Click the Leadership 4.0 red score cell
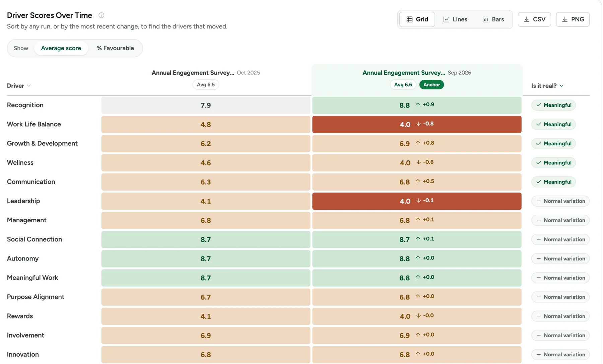 click(x=417, y=201)
